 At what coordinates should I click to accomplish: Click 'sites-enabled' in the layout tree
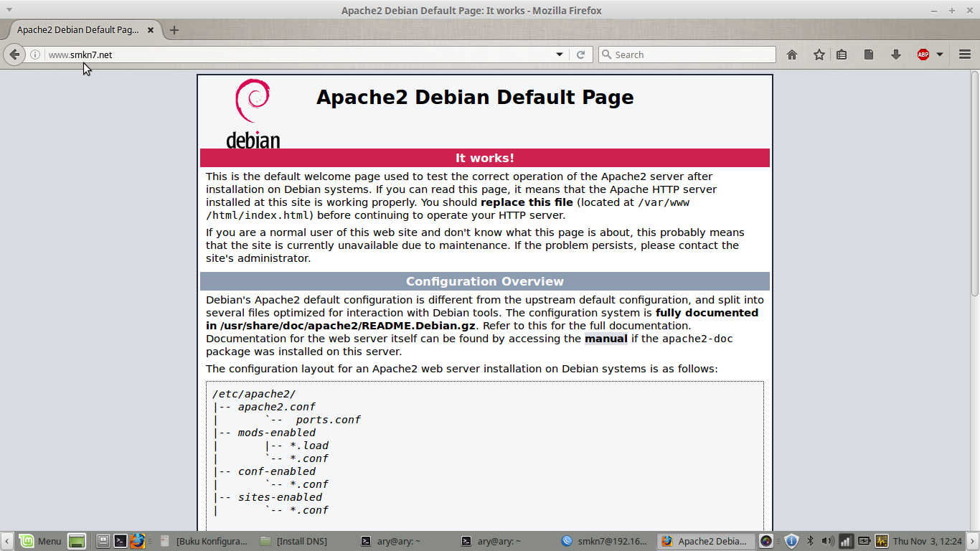(280, 497)
